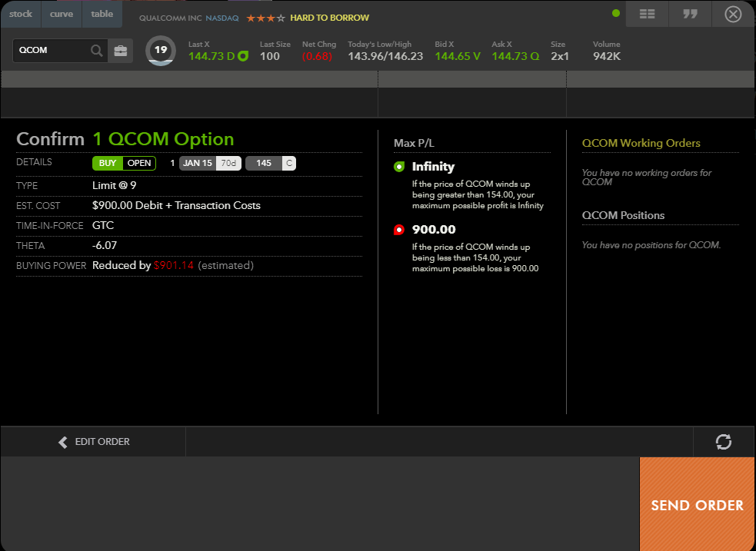The width and height of the screenshot is (756, 551).
Task: Click the C call type label
Action: [289, 163]
